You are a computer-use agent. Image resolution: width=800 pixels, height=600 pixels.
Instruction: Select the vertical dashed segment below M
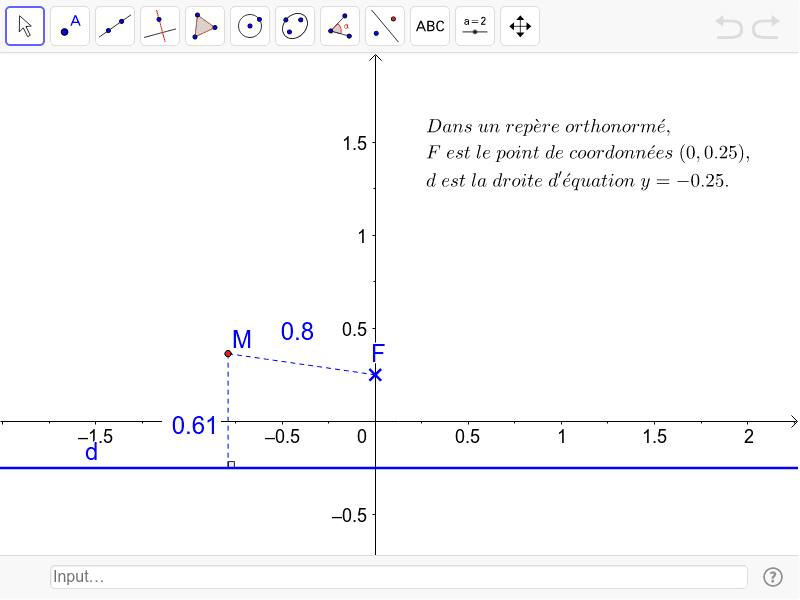pos(228,411)
